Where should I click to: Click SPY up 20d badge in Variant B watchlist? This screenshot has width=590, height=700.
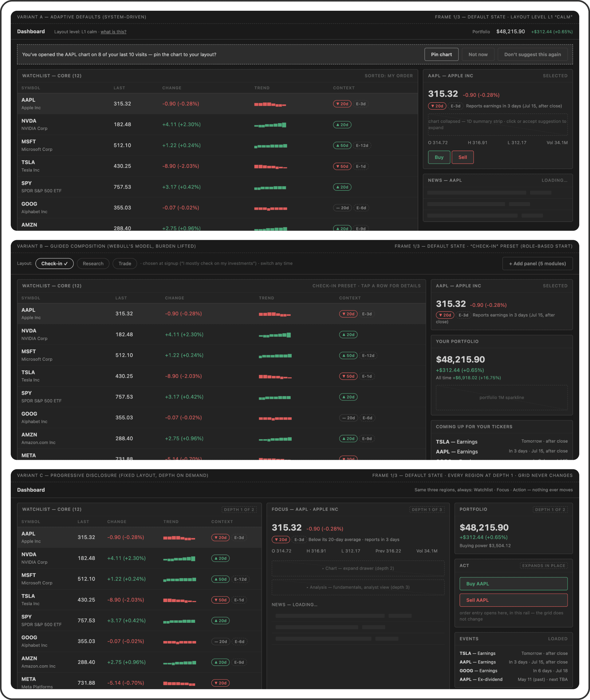click(x=348, y=397)
